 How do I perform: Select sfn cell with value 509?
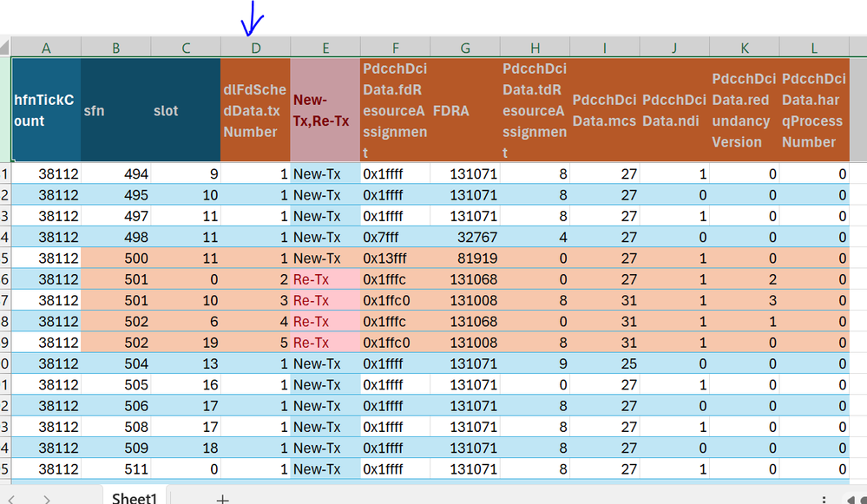pyautogui.click(x=115, y=448)
